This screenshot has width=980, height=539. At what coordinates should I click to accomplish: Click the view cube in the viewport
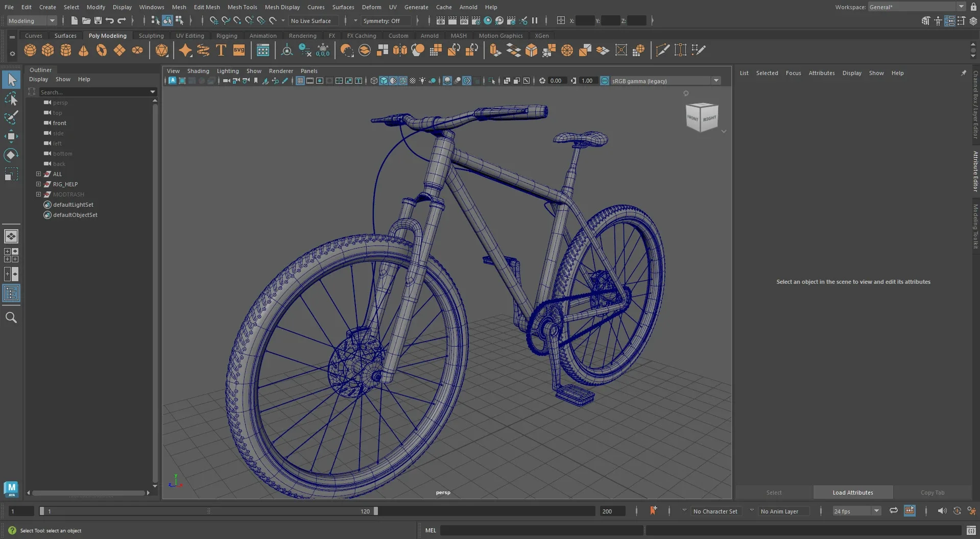pyautogui.click(x=702, y=117)
